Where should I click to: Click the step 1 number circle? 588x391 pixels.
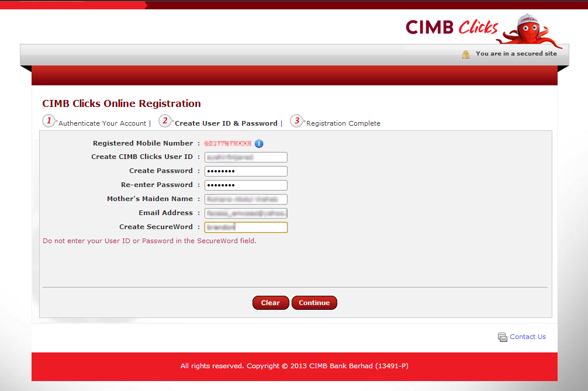[49, 121]
